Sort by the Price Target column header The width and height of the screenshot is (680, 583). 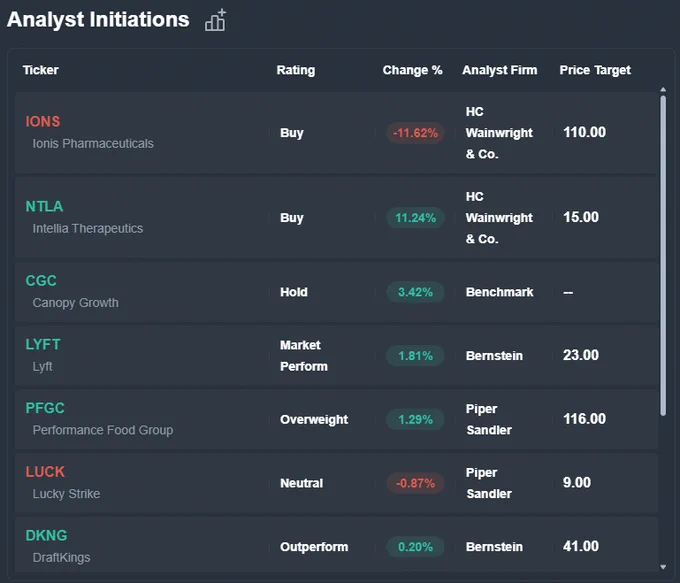(x=595, y=70)
